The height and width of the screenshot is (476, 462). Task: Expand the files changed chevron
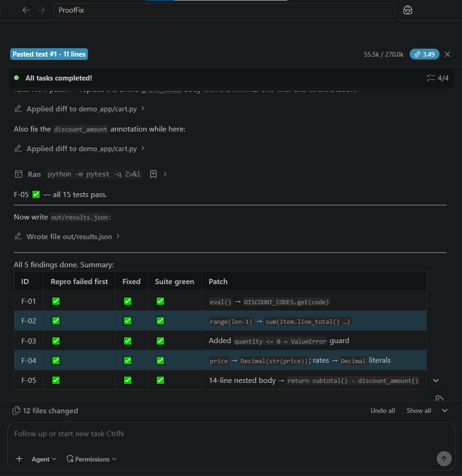[x=445, y=411]
